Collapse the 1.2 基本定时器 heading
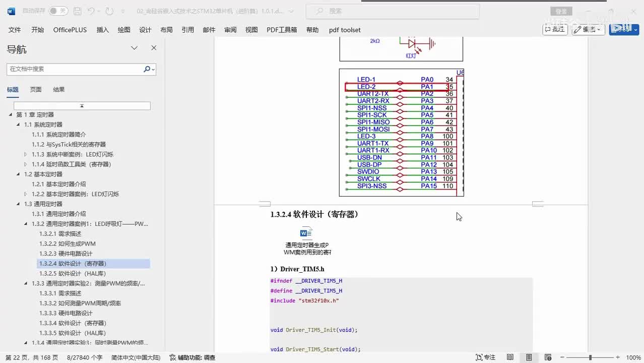The width and height of the screenshot is (644, 363). point(19,174)
